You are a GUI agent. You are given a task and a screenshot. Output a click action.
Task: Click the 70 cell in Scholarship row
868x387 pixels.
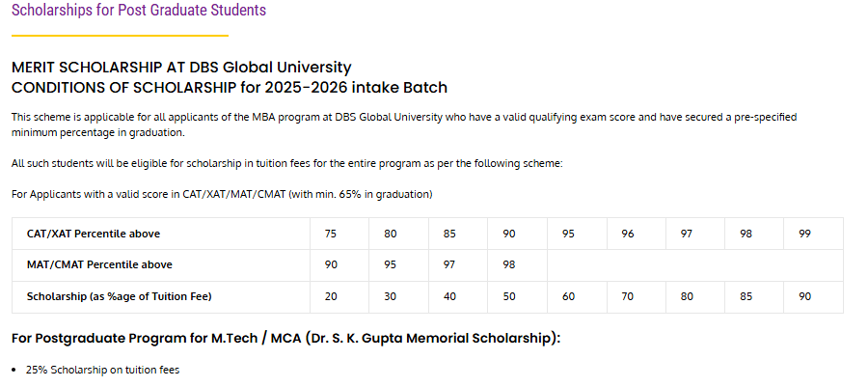point(628,296)
